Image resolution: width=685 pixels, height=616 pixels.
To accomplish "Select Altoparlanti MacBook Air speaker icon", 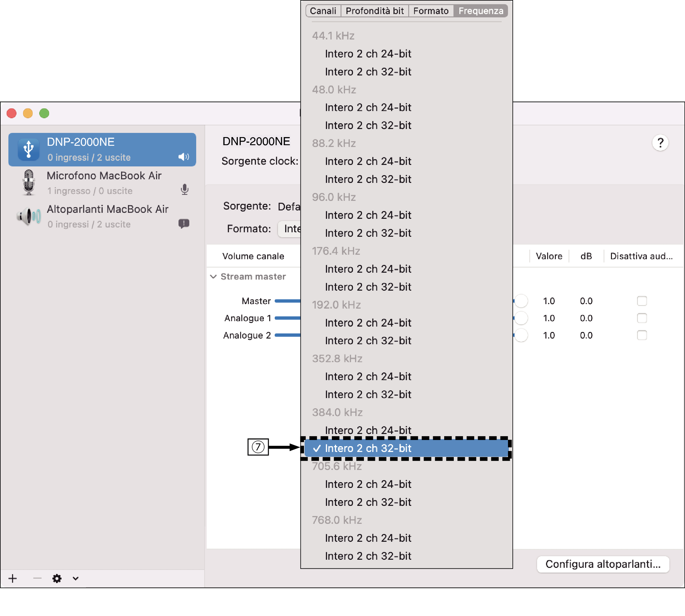I will pos(28,216).
